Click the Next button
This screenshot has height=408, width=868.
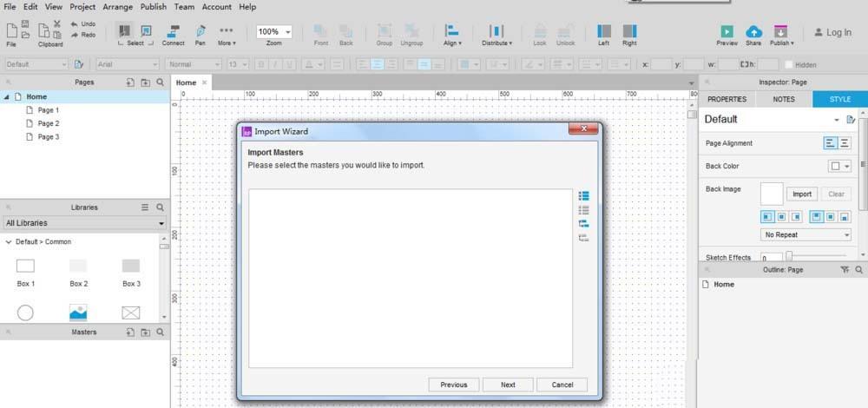point(508,385)
